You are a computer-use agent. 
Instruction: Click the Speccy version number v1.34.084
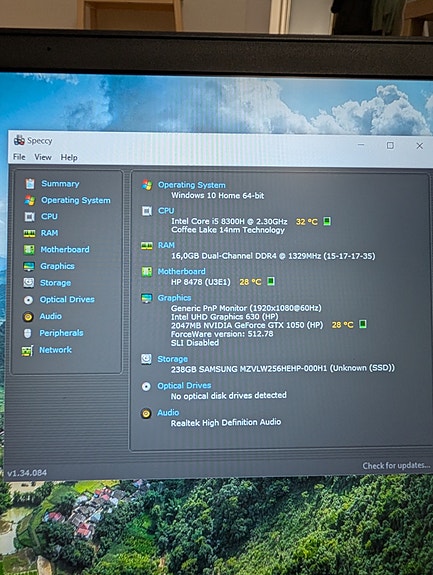pyautogui.click(x=27, y=473)
